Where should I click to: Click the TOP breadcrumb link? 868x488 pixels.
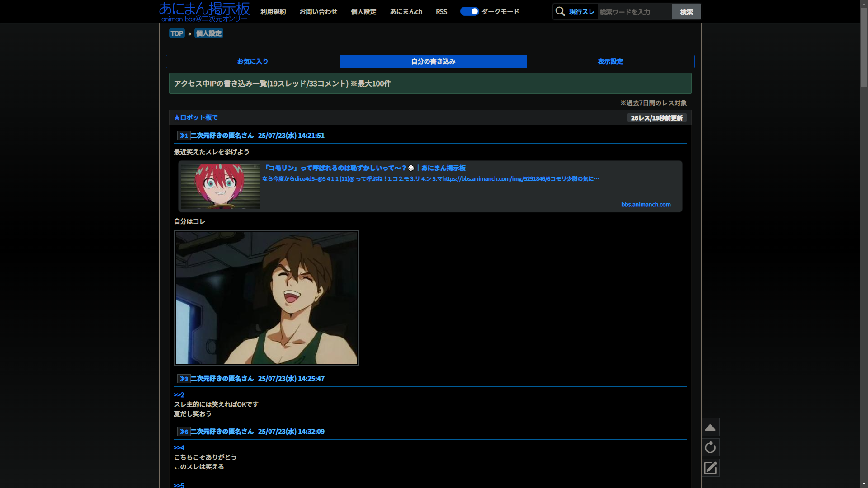point(177,33)
